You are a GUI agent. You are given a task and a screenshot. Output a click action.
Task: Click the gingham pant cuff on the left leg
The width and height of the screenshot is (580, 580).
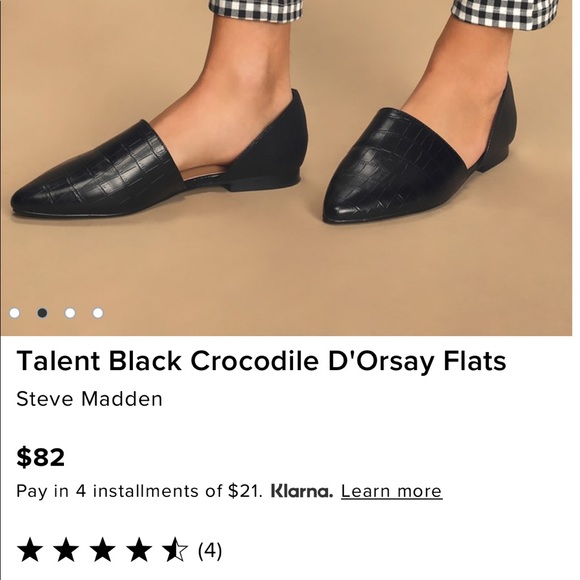click(x=255, y=10)
